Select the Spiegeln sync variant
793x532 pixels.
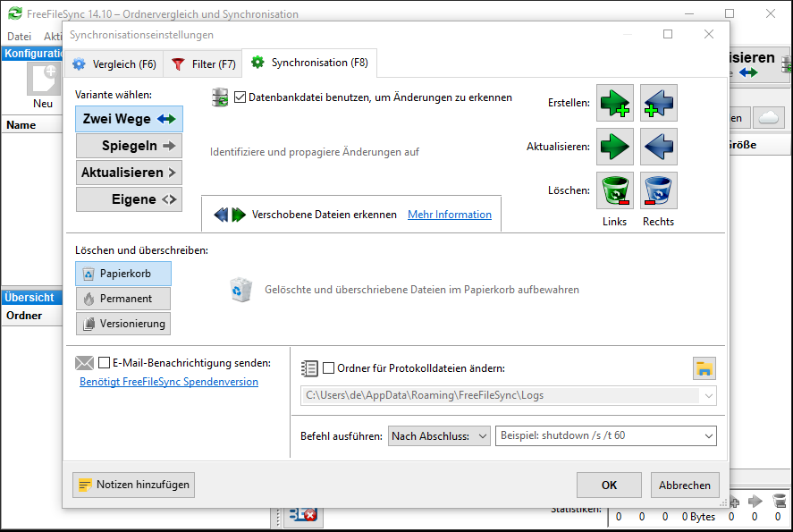coord(129,146)
